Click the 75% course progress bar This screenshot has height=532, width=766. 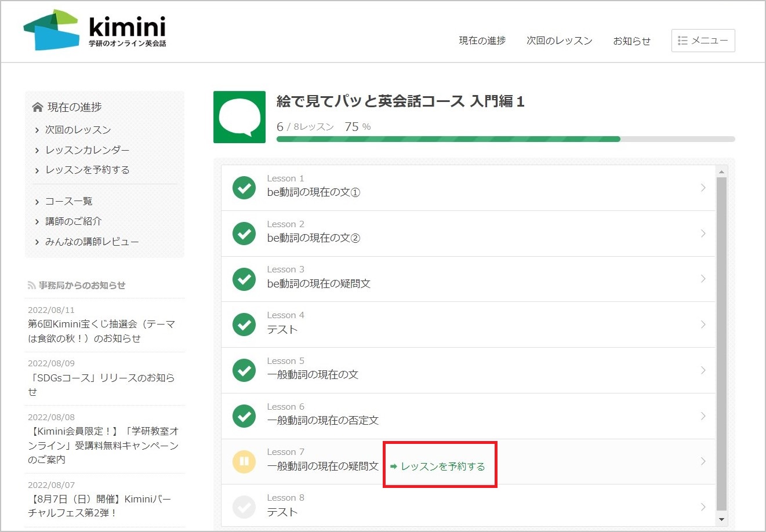[504, 139]
